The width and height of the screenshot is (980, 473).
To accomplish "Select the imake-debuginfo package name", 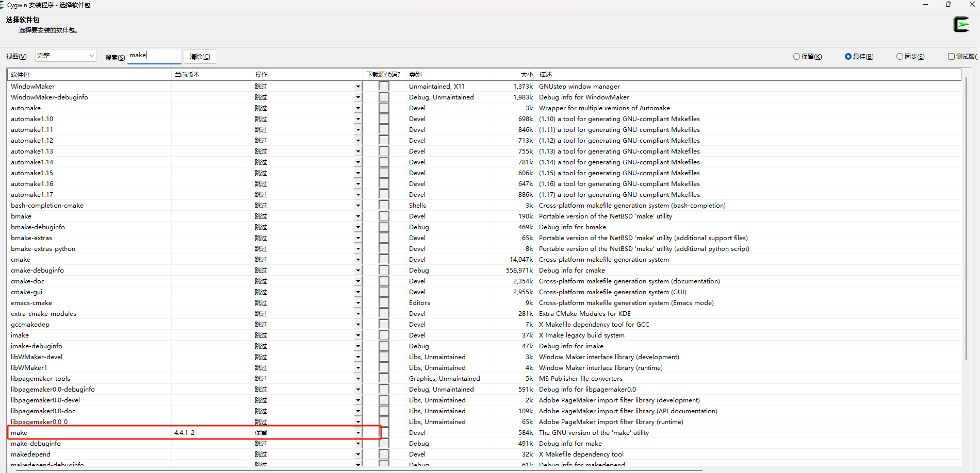I will click(x=37, y=346).
